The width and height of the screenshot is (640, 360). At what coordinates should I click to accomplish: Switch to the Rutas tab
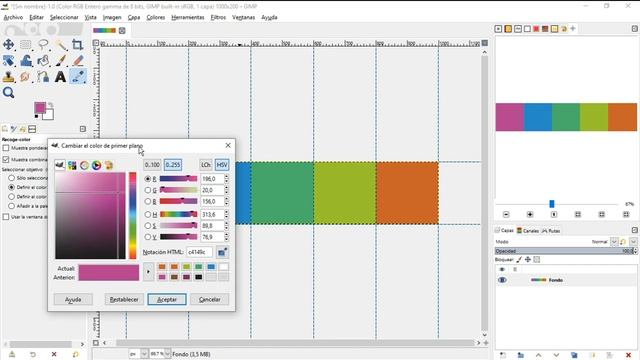[x=551, y=231]
